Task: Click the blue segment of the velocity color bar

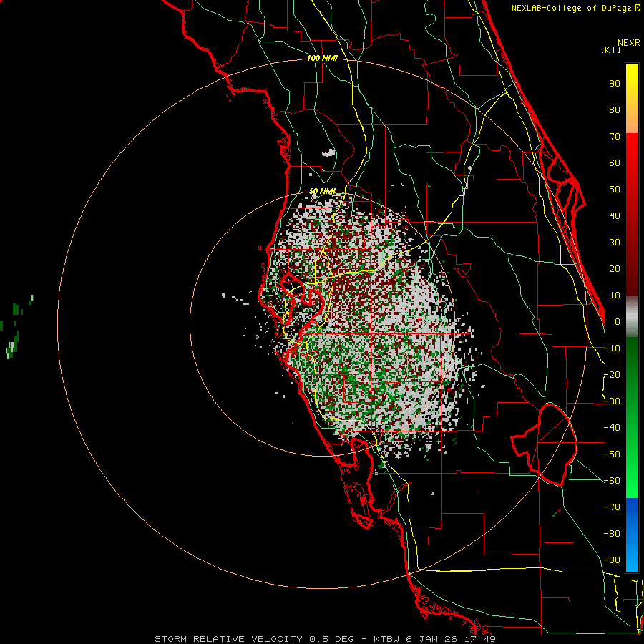Action: pos(632,535)
